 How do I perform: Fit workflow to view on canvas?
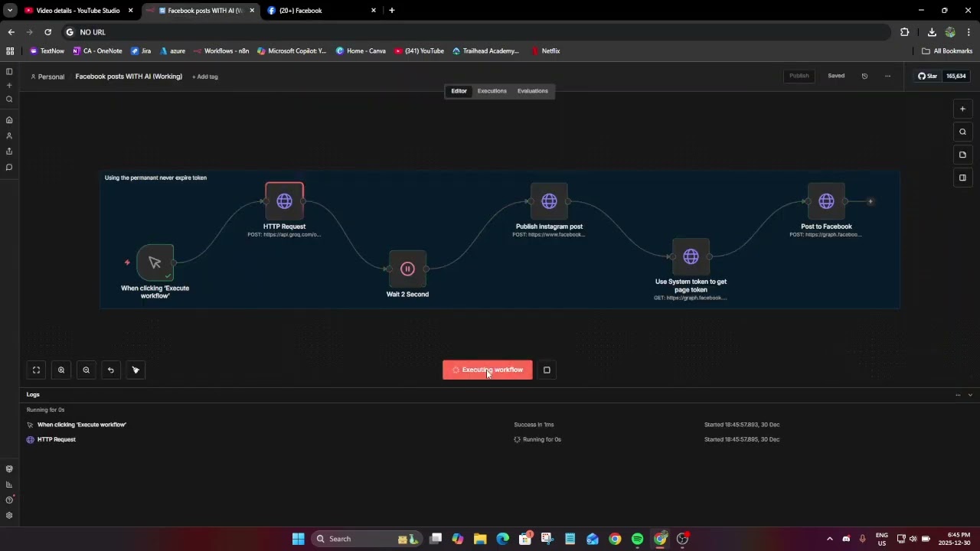pos(36,370)
